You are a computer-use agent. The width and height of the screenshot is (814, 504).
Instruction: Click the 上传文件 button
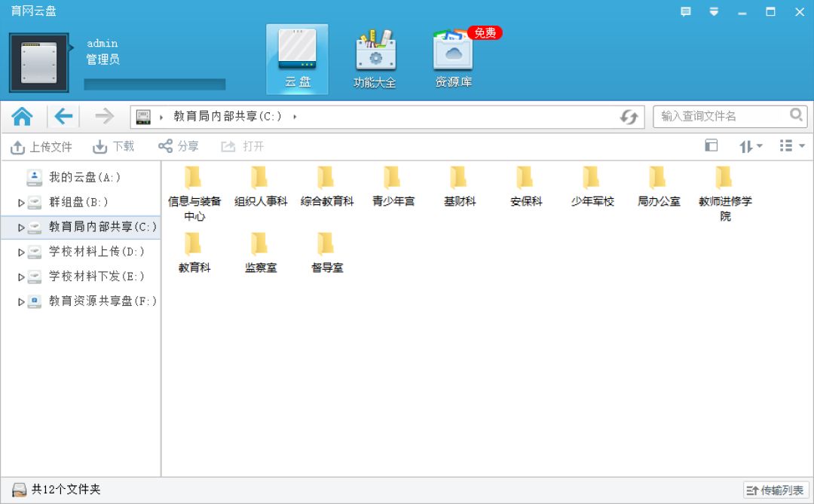pyautogui.click(x=41, y=147)
